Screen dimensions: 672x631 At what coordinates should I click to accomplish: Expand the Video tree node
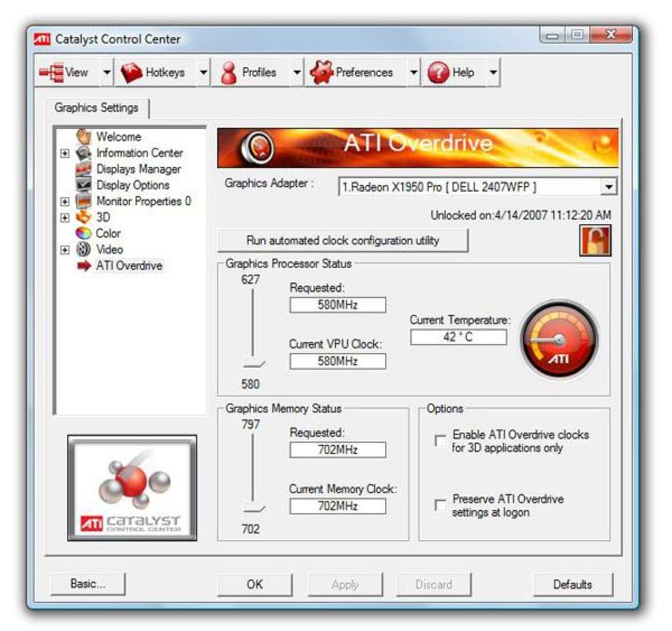click(x=65, y=250)
